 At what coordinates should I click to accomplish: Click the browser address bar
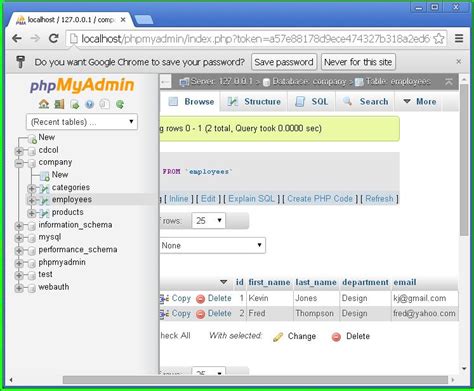pos(257,39)
